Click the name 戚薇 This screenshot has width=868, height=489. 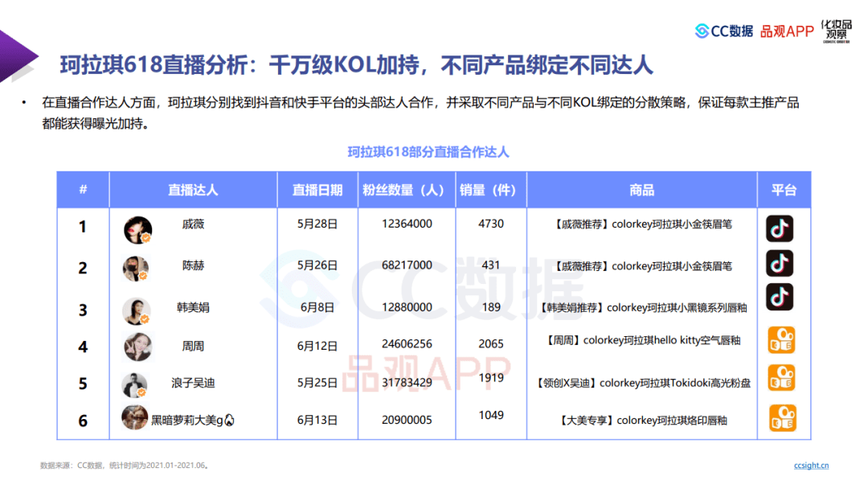pyautogui.click(x=193, y=224)
